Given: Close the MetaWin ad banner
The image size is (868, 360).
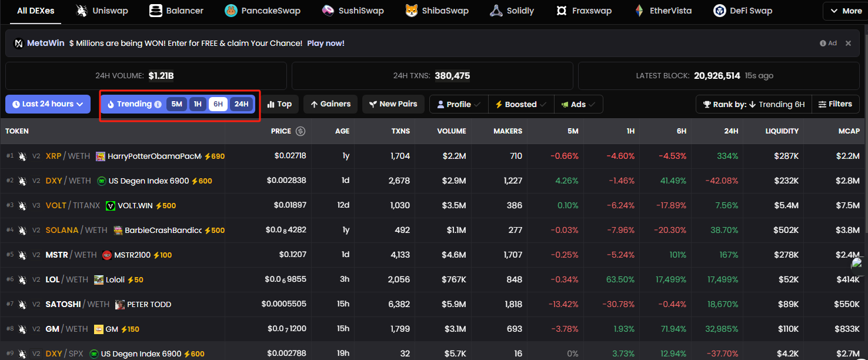Looking at the screenshot, I should [x=848, y=43].
